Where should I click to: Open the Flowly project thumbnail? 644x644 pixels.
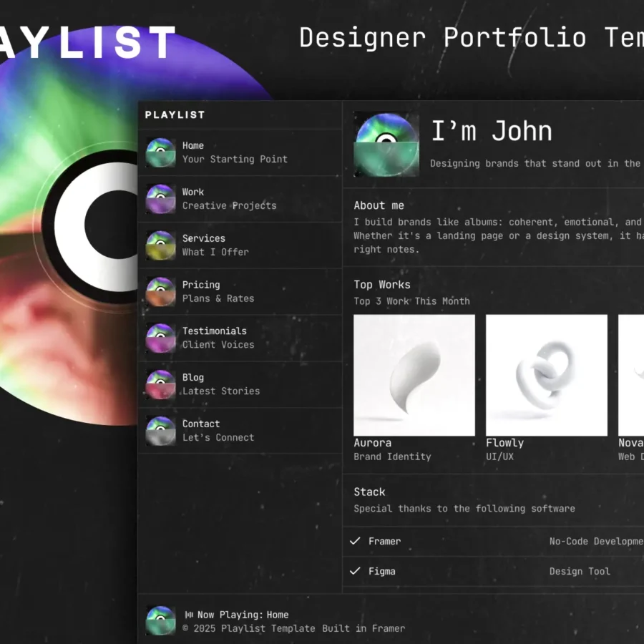(x=546, y=375)
